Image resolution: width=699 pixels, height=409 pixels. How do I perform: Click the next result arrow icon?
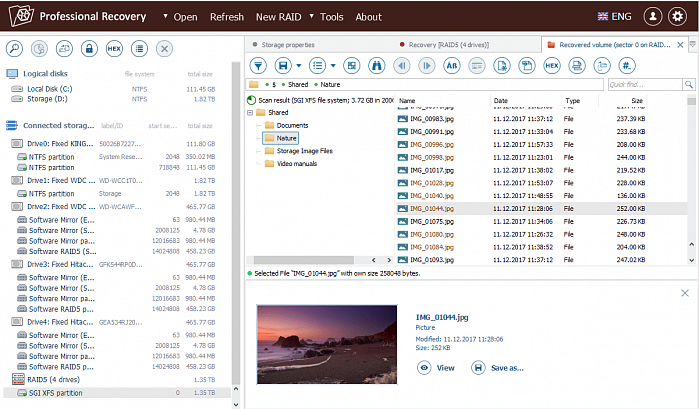point(427,66)
